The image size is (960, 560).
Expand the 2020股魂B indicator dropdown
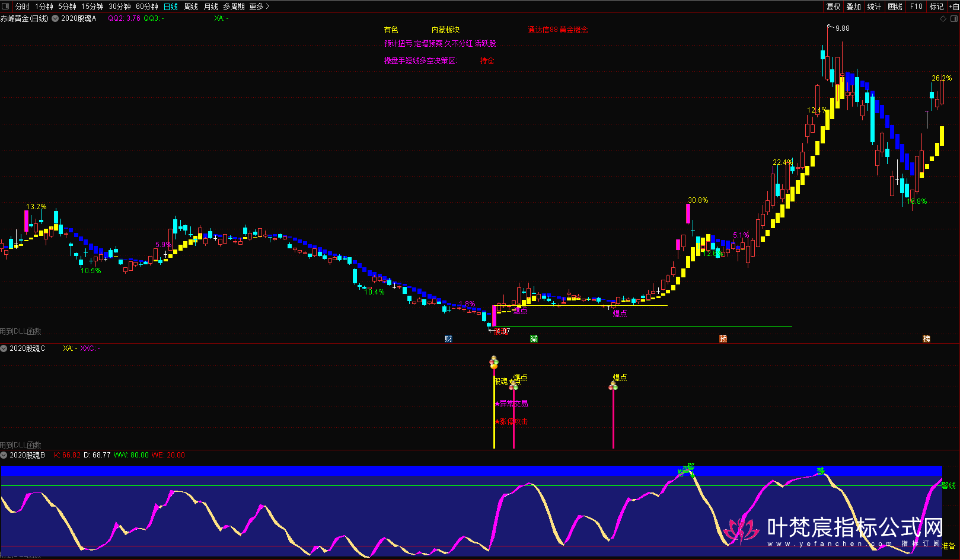click(x=4, y=455)
